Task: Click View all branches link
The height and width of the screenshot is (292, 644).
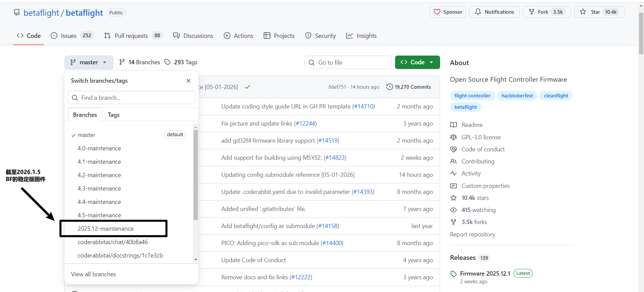Action: click(x=93, y=274)
